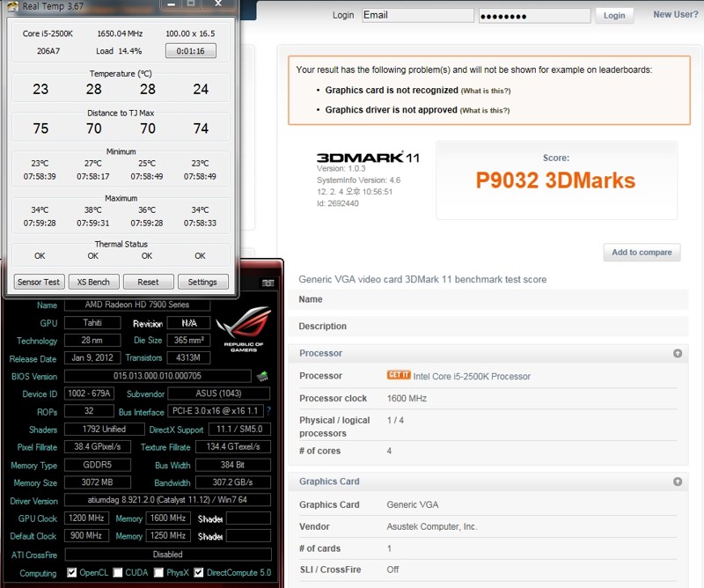
Task: Click the Device ID 1002 - 679A value
Action: tap(90, 393)
